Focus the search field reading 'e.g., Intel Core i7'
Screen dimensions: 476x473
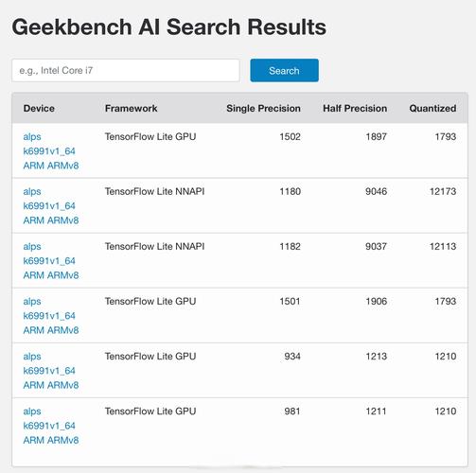(x=126, y=70)
